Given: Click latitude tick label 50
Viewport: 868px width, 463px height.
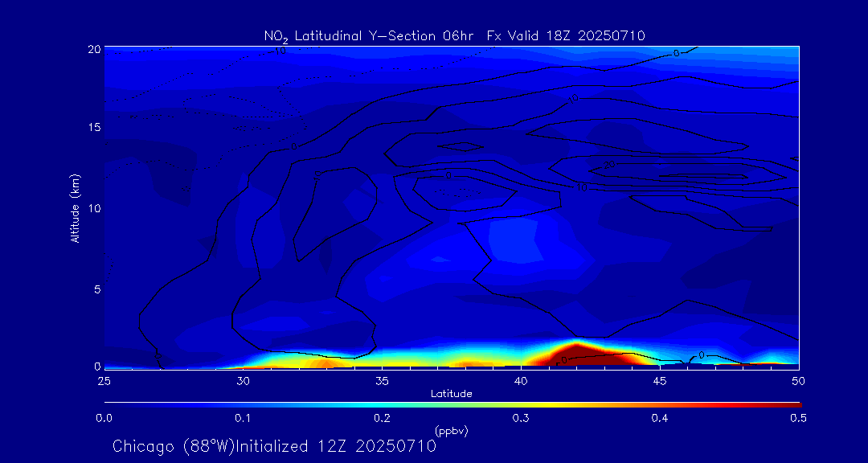Looking at the screenshot, I should point(799,381).
